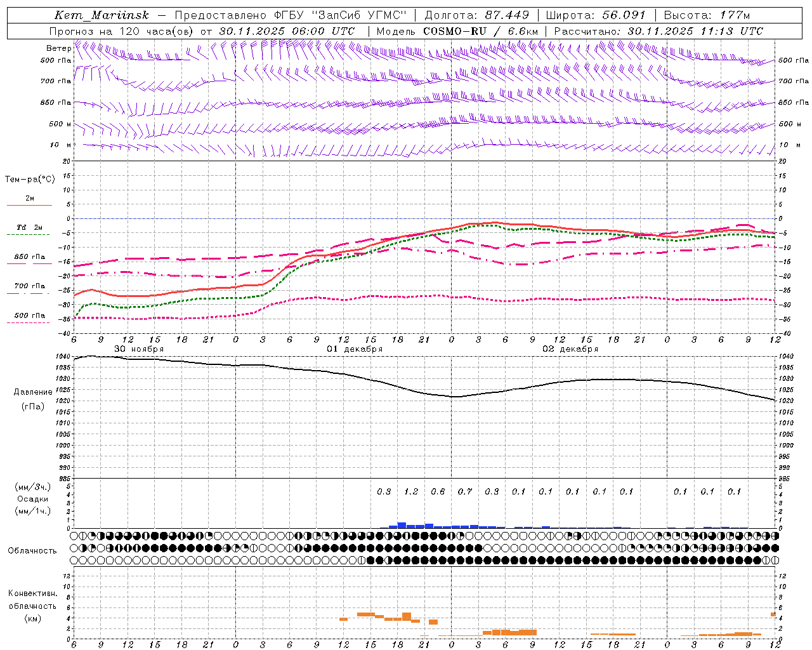Click the date label 30 ноября

point(139,349)
